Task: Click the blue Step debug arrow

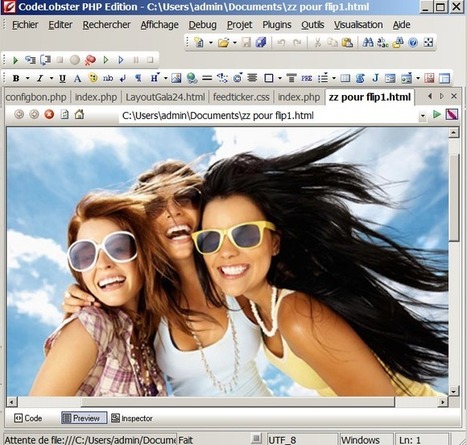Action: [x=121, y=60]
